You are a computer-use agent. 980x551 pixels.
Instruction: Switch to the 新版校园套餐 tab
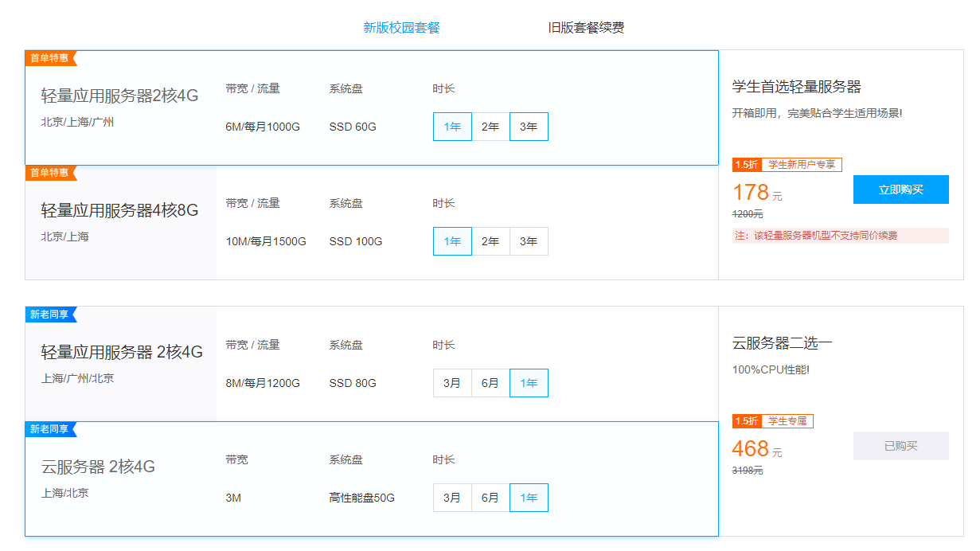[401, 28]
